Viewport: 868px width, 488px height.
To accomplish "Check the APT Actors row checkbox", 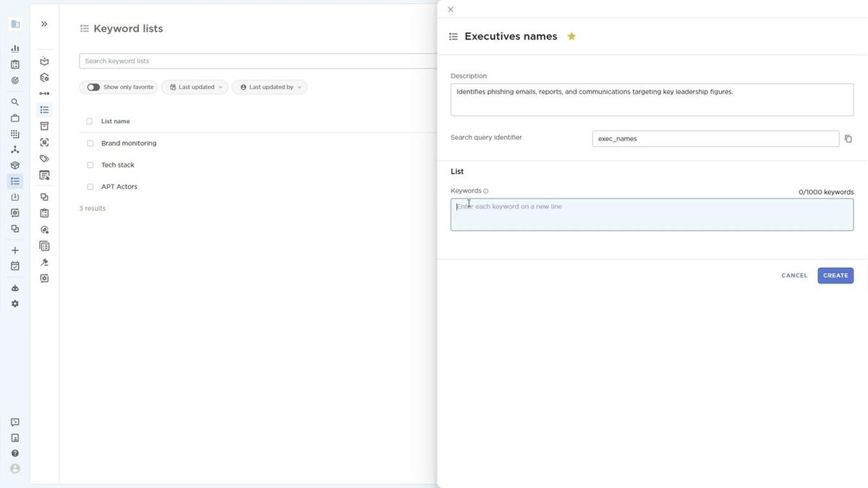I will pos(90,187).
